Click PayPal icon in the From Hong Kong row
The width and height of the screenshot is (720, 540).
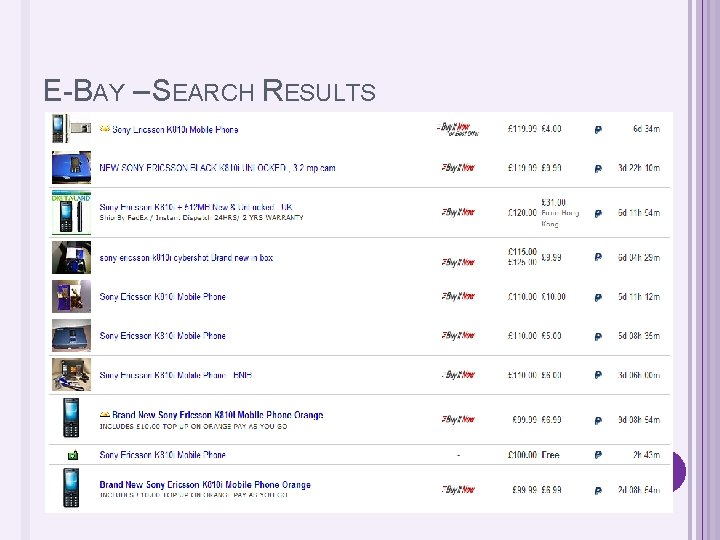click(x=598, y=214)
